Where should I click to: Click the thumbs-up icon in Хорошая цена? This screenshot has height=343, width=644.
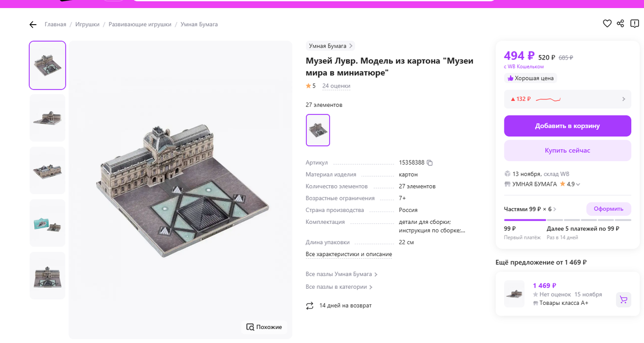510,78
